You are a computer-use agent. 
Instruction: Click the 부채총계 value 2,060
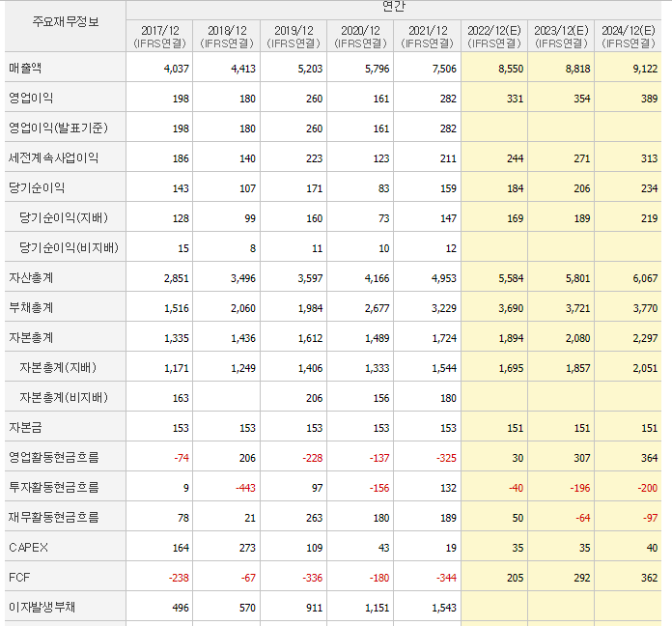pos(243,308)
